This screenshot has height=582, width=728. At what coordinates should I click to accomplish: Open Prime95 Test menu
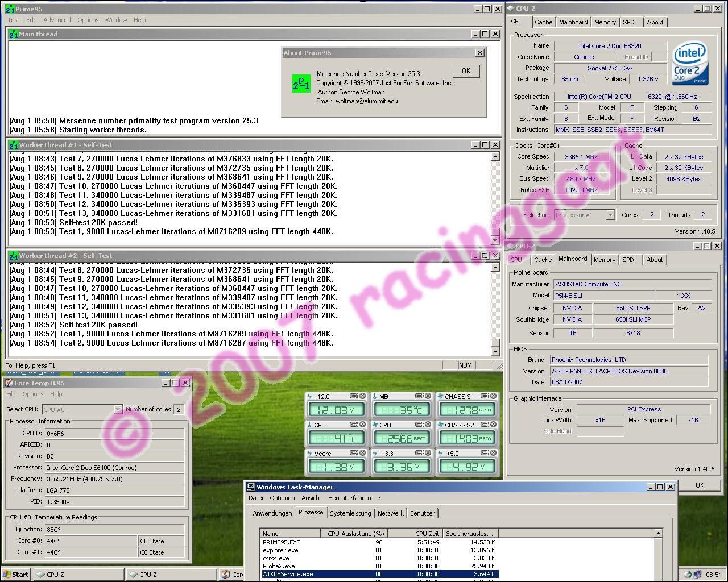[14, 20]
